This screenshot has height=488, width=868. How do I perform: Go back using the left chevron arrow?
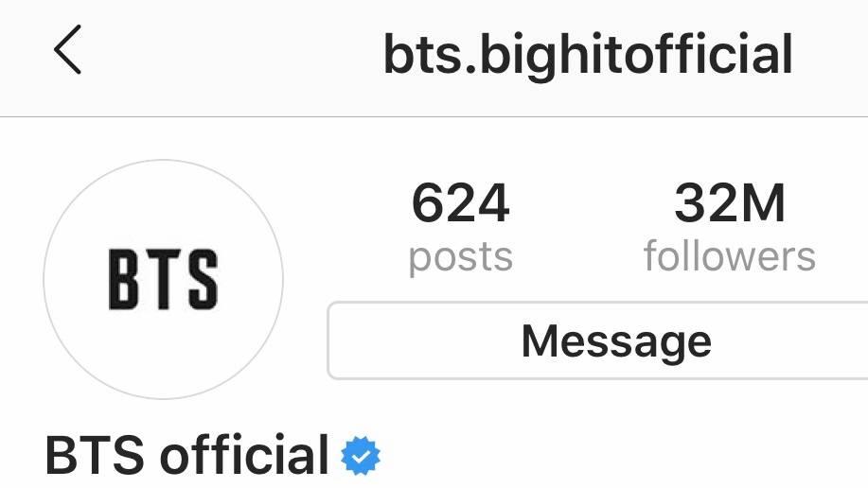coord(67,49)
